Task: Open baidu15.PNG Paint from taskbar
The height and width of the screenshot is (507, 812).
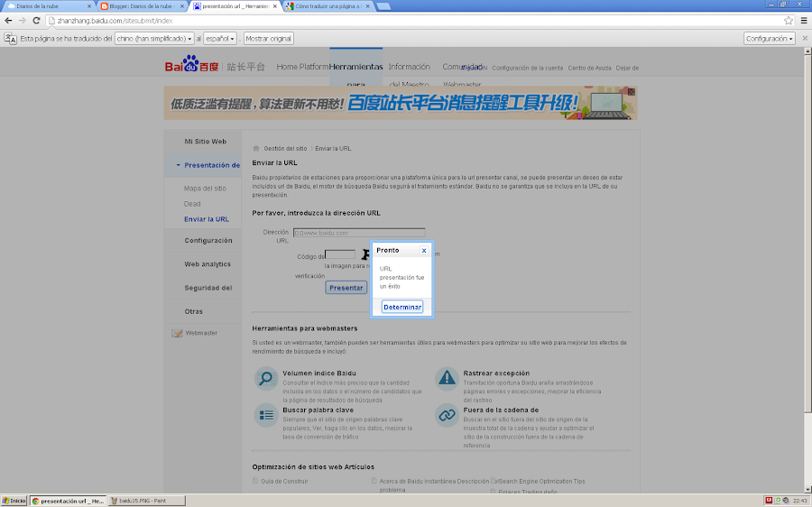Action: click(147, 501)
